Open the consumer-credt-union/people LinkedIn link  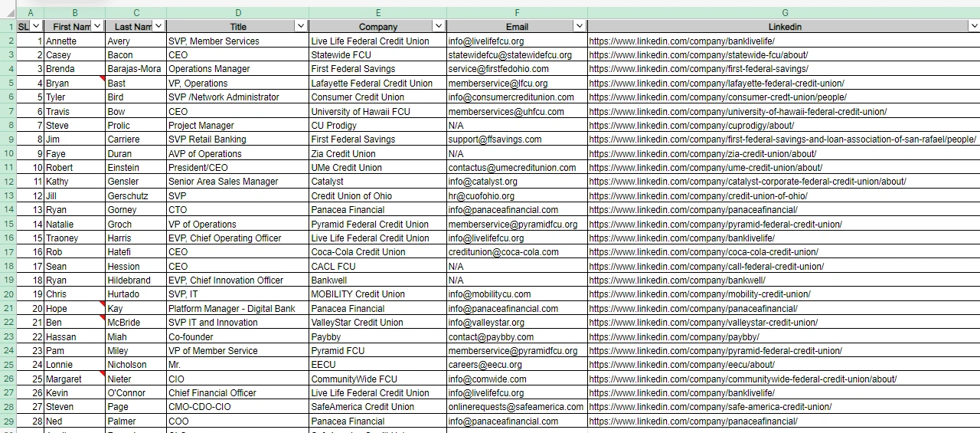[x=717, y=97]
